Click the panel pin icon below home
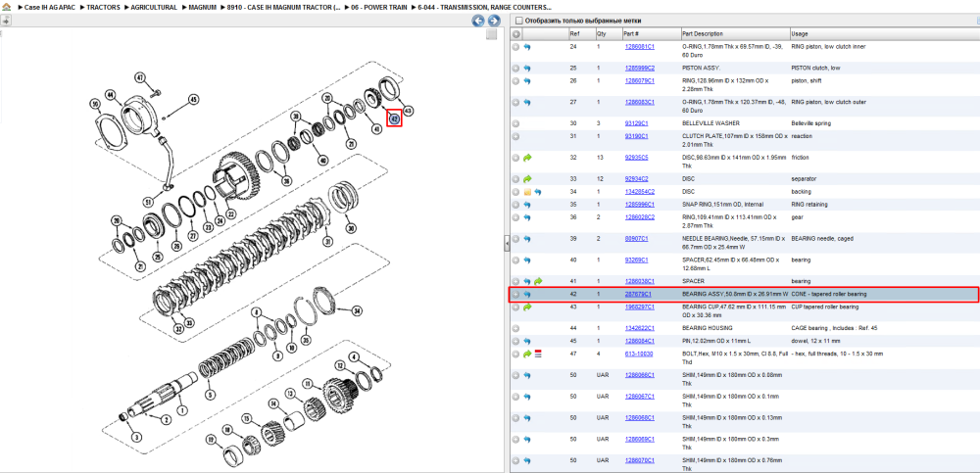This screenshot has height=473, width=980. pyautogui.click(x=6, y=21)
